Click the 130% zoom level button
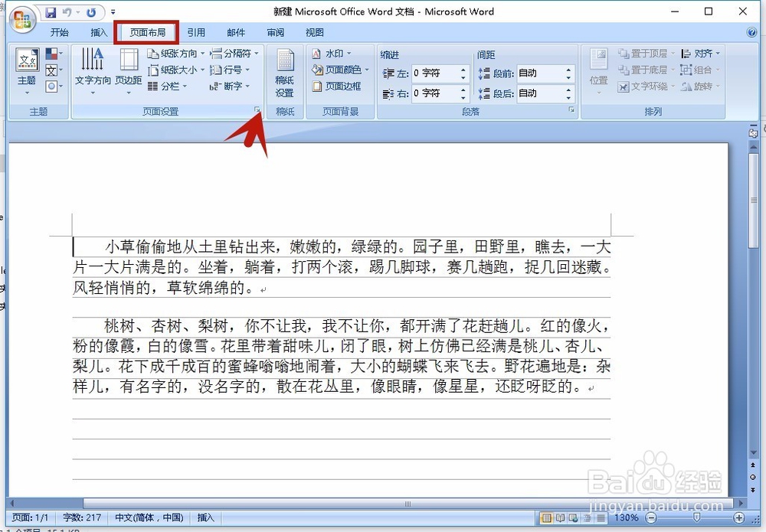 point(627,517)
